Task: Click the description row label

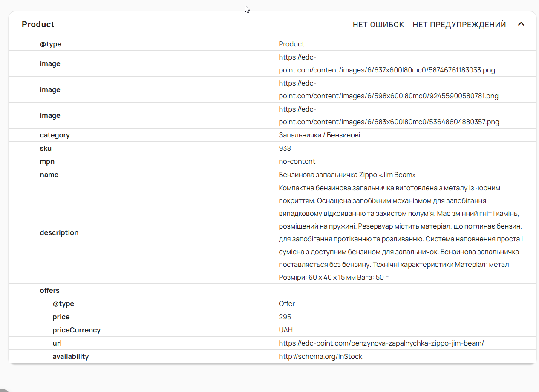Action: coord(59,233)
